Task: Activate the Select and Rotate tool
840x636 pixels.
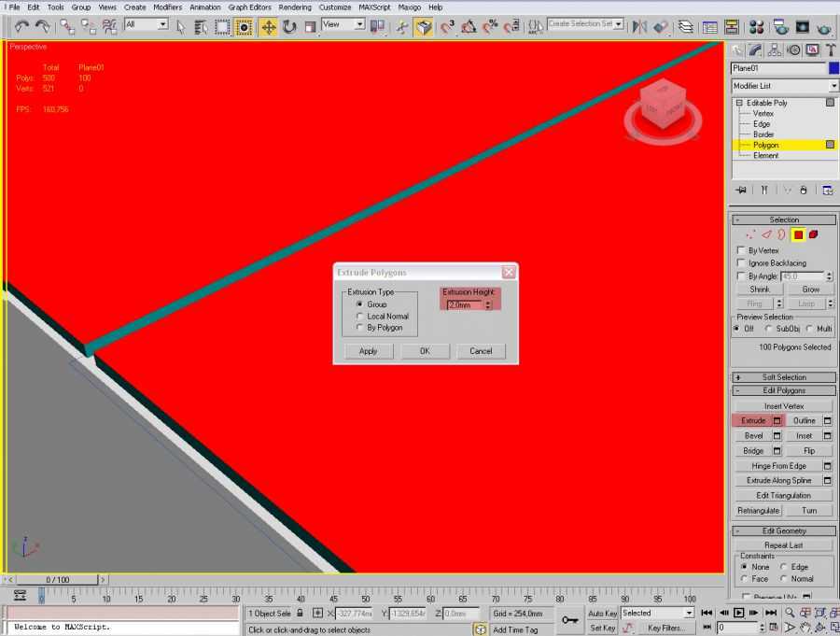Action: (x=289, y=27)
